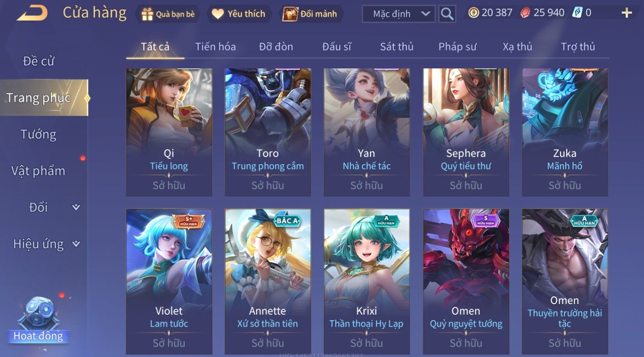Open the Violet Lam tước skin card
The width and height of the screenshot is (644, 357).
pyautogui.click(x=169, y=282)
